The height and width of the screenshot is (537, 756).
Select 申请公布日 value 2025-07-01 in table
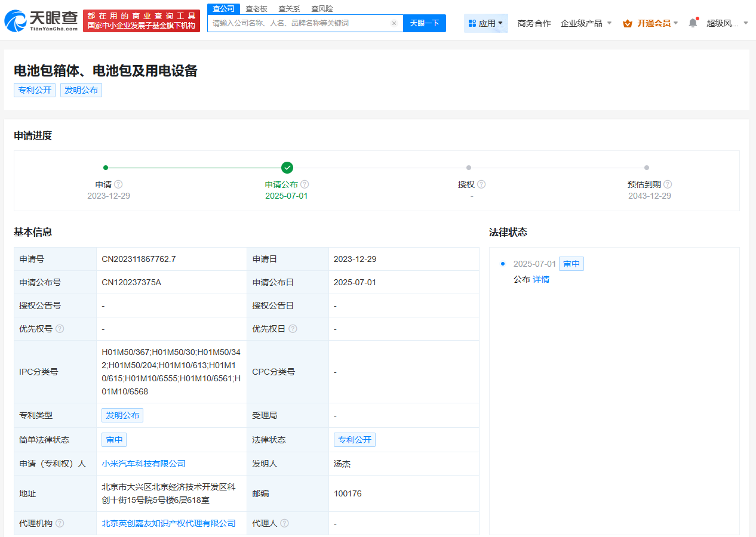point(355,282)
